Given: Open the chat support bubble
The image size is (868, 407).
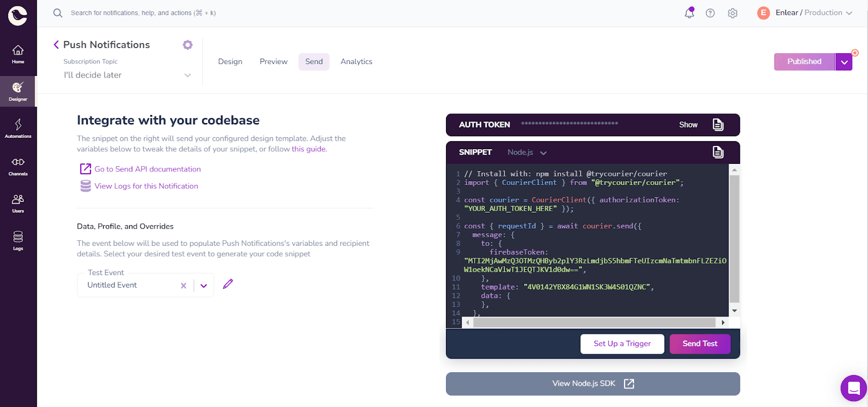Looking at the screenshot, I should 853,388.
